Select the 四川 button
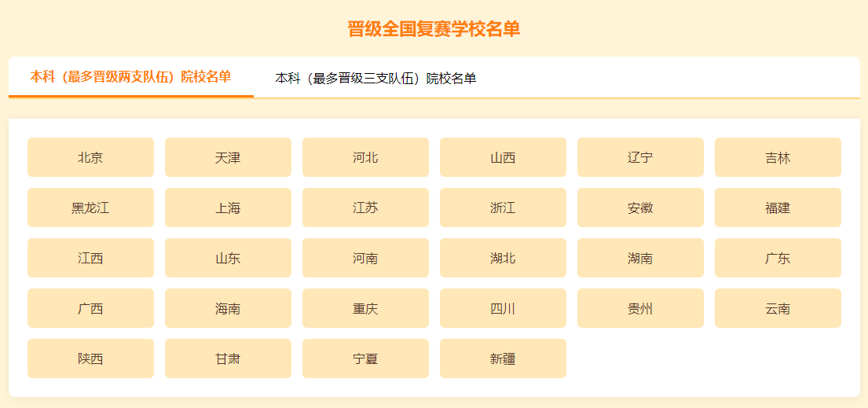The image size is (868, 408). click(x=504, y=308)
